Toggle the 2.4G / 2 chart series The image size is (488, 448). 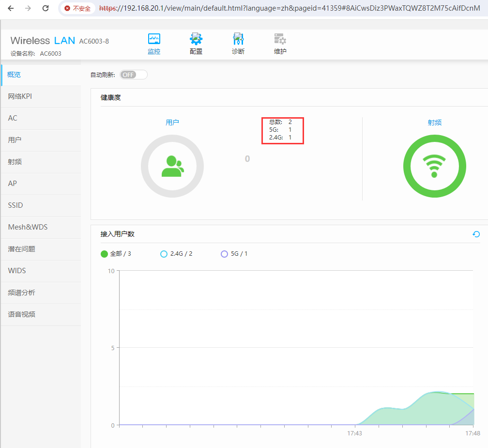point(176,254)
